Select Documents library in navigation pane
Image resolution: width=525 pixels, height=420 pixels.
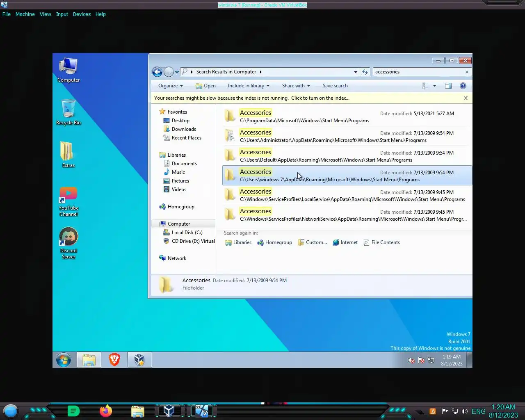click(184, 164)
